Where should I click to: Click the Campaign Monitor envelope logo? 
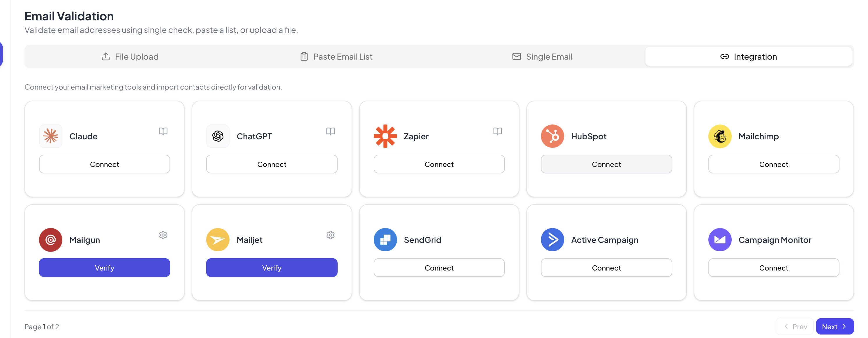coord(720,240)
